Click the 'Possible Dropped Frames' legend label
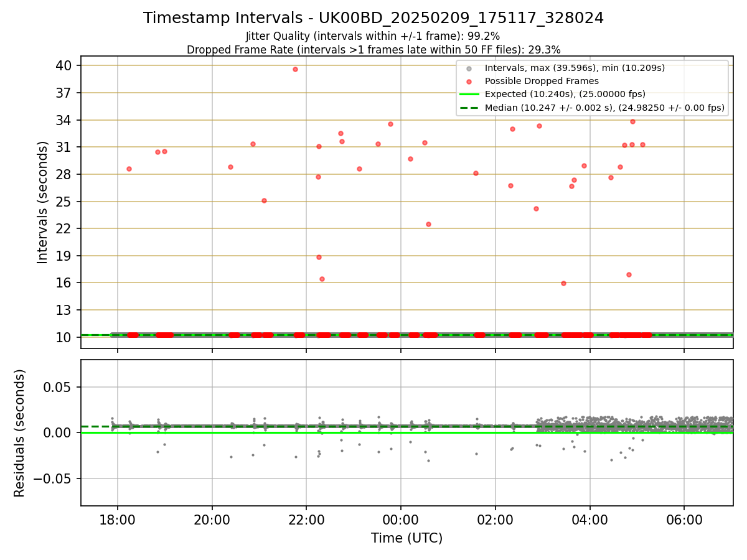The width and height of the screenshot is (747, 560). tap(542, 81)
